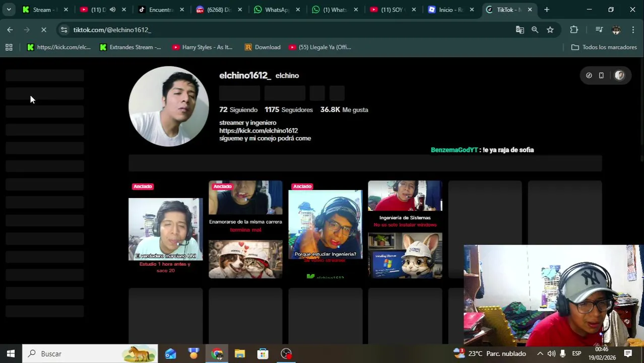Viewport: 644px width, 363px height.
Task: Open the Outlook taskbar icon
Action: [170, 354]
